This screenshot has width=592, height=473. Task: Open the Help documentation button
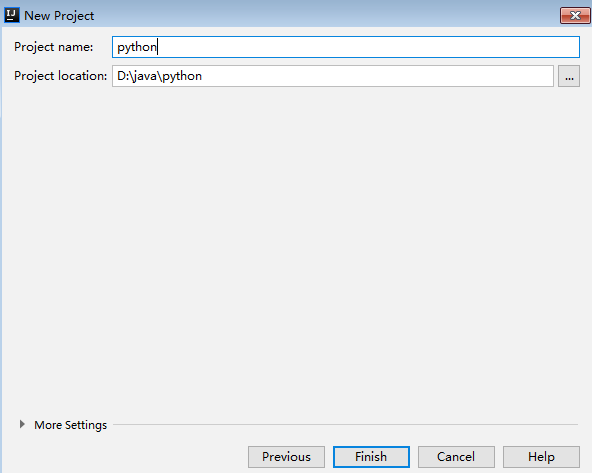pyautogui.click(x=541, y=457)
